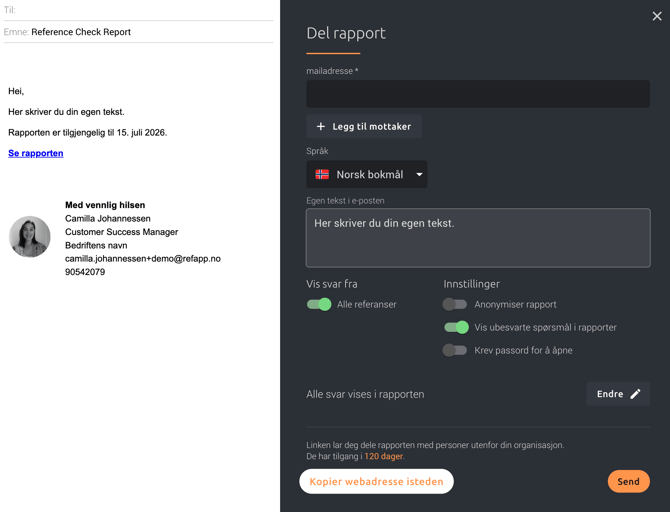
Task: Click the 120 dager link text
Action: tap(384, 457)
